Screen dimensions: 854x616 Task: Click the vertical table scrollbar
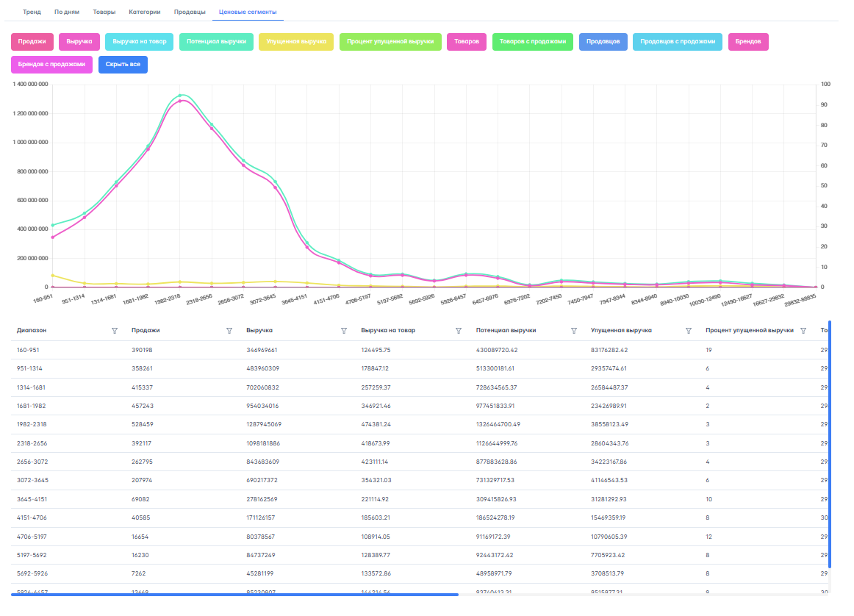click(830, 441)
